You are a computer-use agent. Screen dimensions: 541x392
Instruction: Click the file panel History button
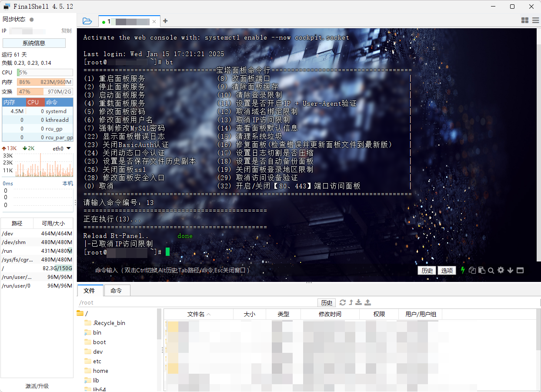pyautogui.click(x=327, y=302)
